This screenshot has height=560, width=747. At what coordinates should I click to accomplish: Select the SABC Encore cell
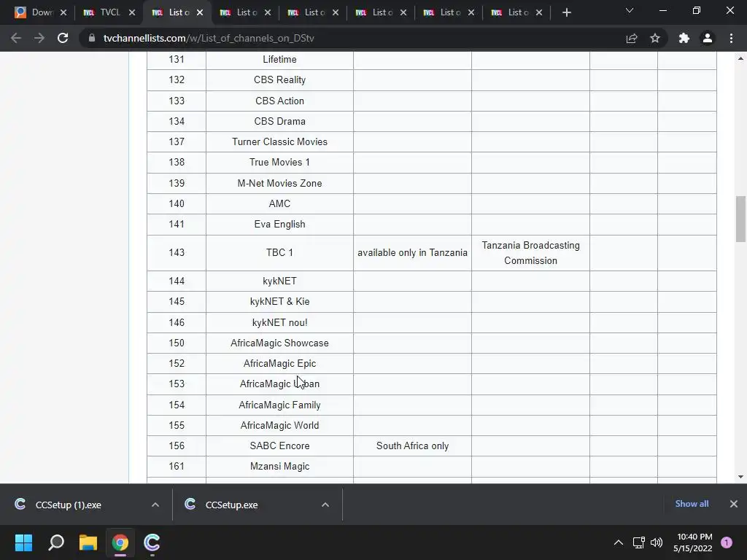(279, 446)
